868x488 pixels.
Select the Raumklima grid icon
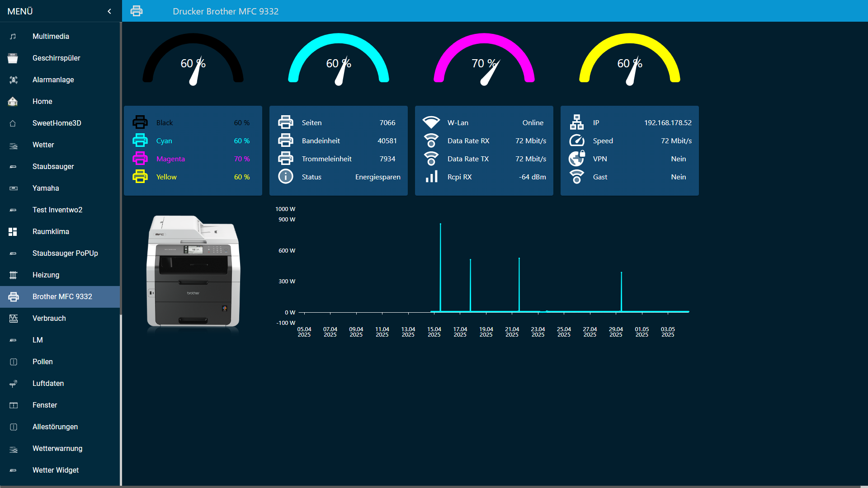pos(13,231)
